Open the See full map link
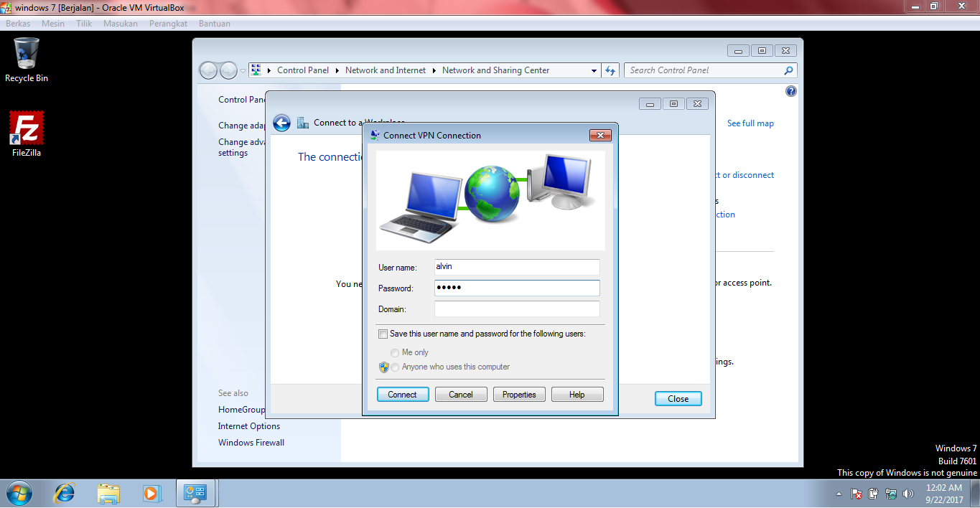 pyautogui.click(x=750, y=123)
